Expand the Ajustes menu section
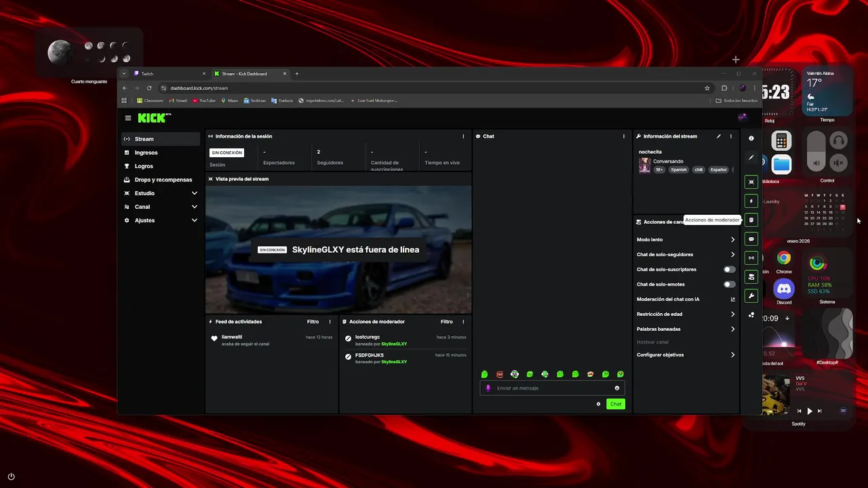This screenshot has height=488, width=868. 161,220
